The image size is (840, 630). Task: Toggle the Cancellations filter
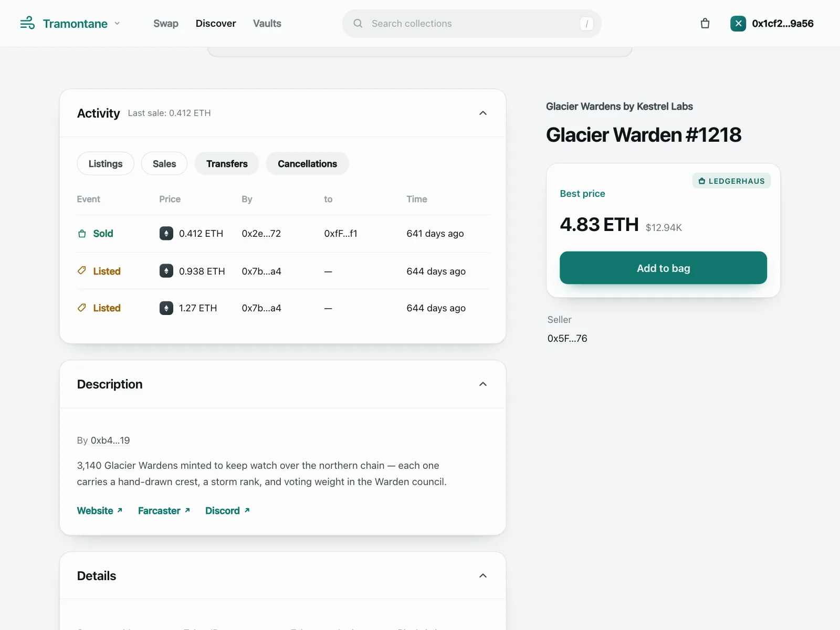click(x=308, y=164)
